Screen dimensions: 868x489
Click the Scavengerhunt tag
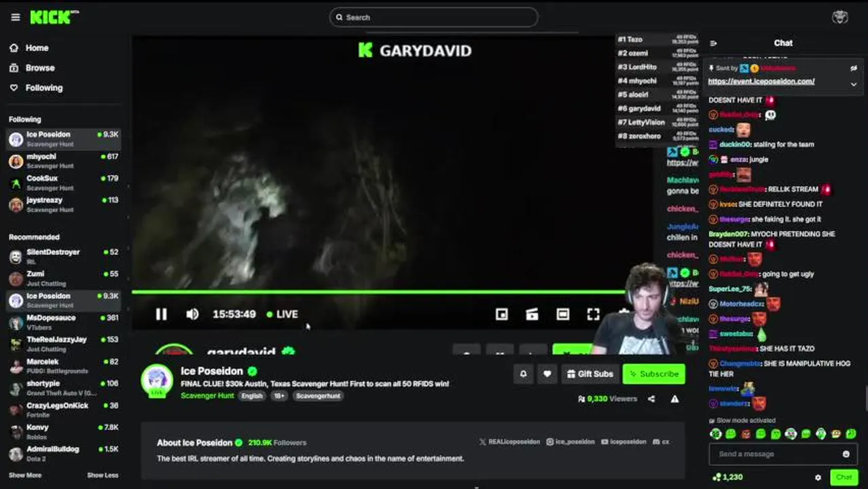pyautogui.click(x=318, y=395)
